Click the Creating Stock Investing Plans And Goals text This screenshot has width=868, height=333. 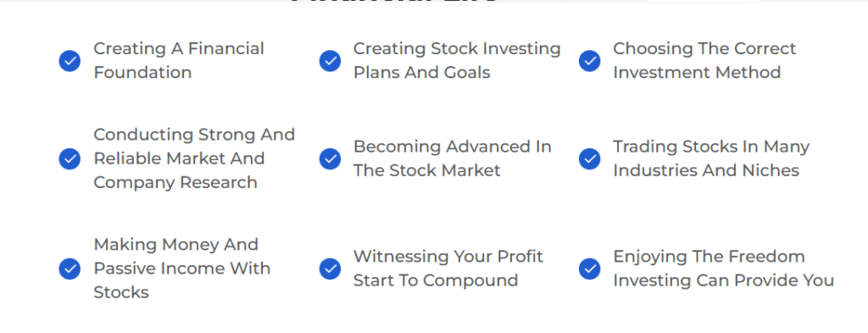(457, 60)
